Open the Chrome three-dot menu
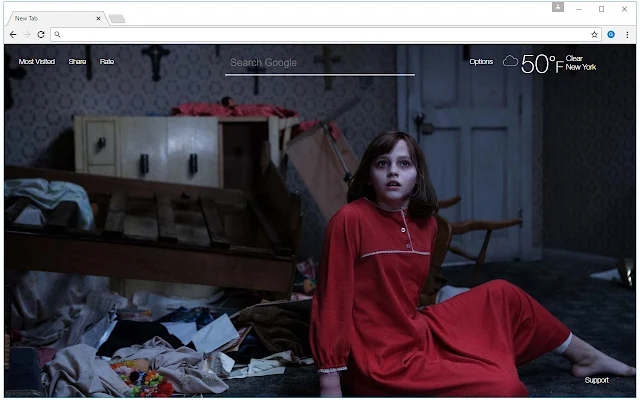Screen dimensions: 640x400 [627, 35]
